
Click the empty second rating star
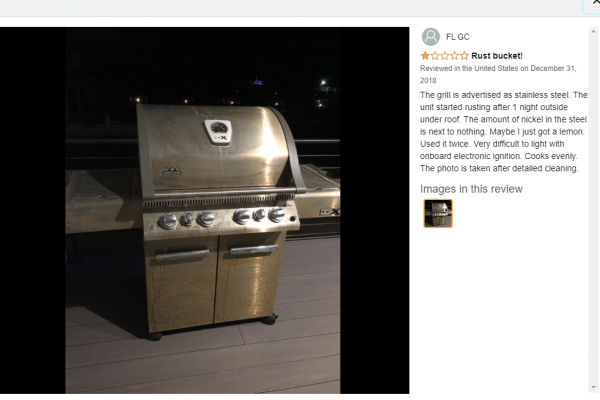point(435,56)
